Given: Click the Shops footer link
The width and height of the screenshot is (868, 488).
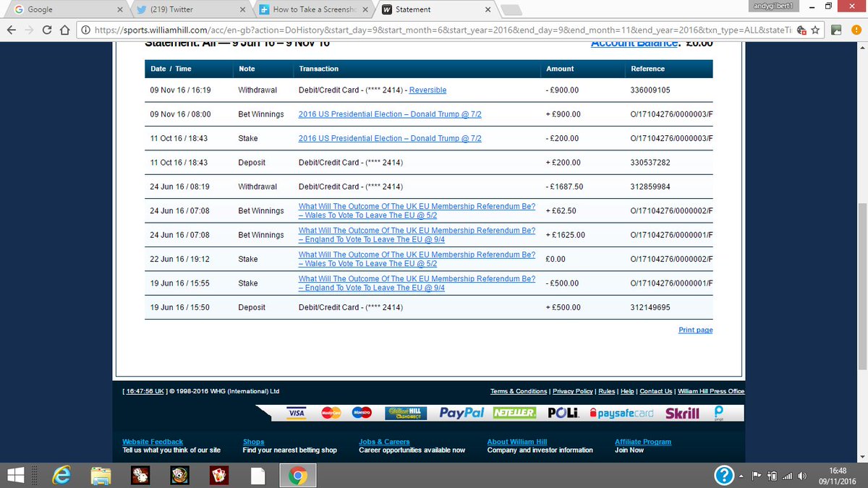Looking at the screenshot, I should tap(253, 442).
